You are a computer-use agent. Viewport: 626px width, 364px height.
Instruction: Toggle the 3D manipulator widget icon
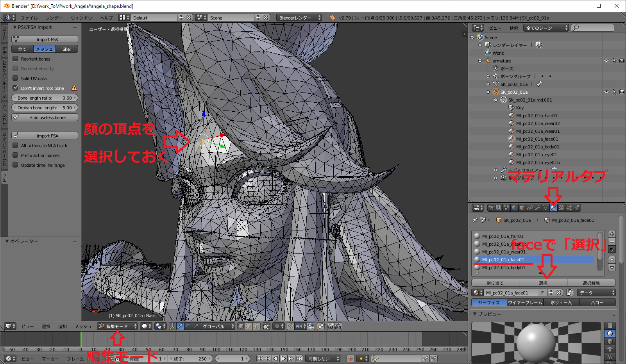(172, 326)
